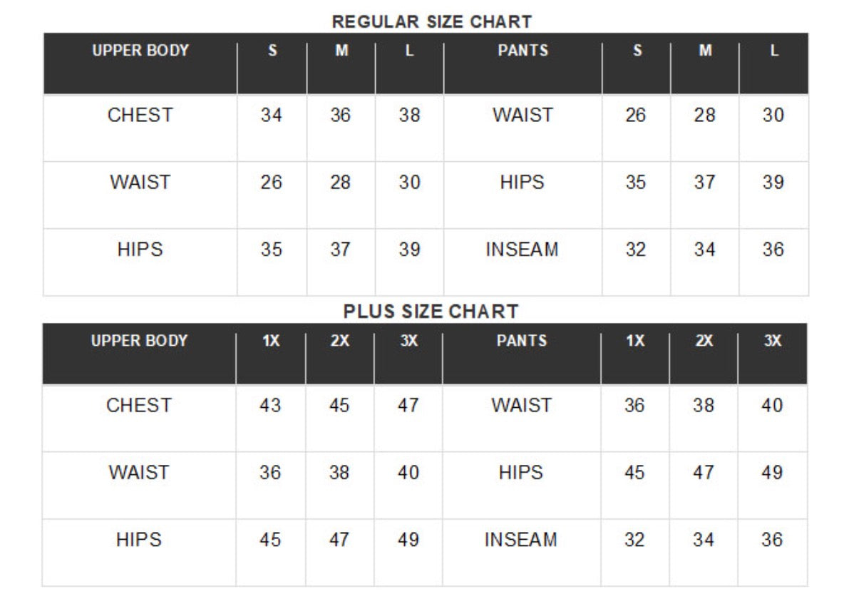Viewport: 844px width, 616px height.
Task: Click the 1X column header under plus upper body
Action: tap(271, 340)
